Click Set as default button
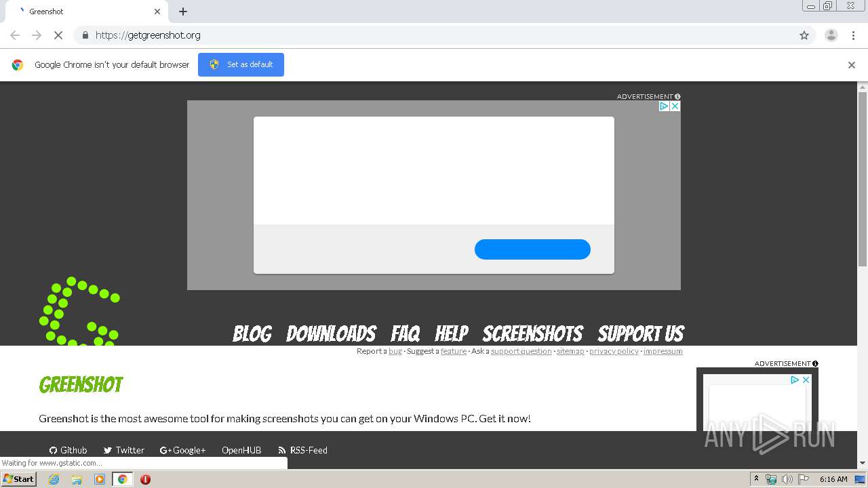The width and height of the screenshot is (868, 488). click(241, 64)
